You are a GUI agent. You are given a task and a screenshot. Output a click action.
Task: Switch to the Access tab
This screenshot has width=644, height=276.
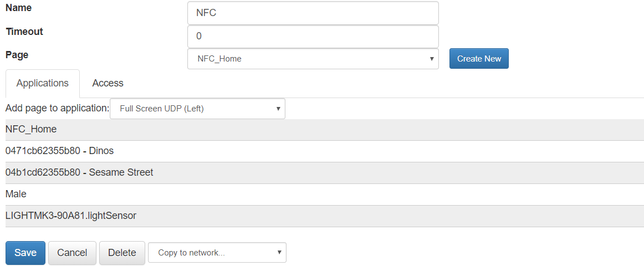coord(108,83)
